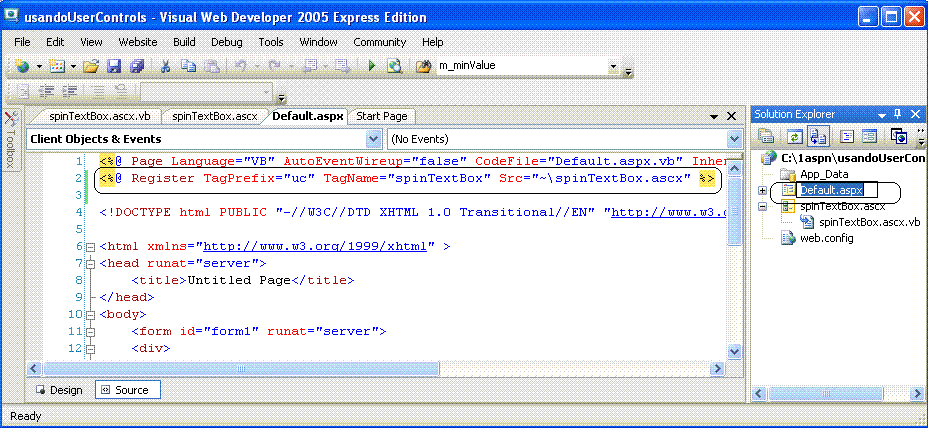The width and height of the screenshot is (928, 428).
Task: Click the Comment Out Lines icon
Action: click(98, 92)
